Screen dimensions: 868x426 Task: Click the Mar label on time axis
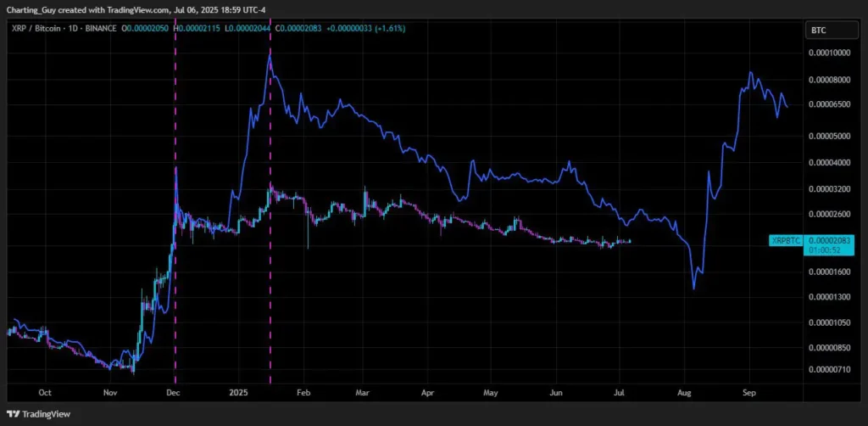point(362,393)
